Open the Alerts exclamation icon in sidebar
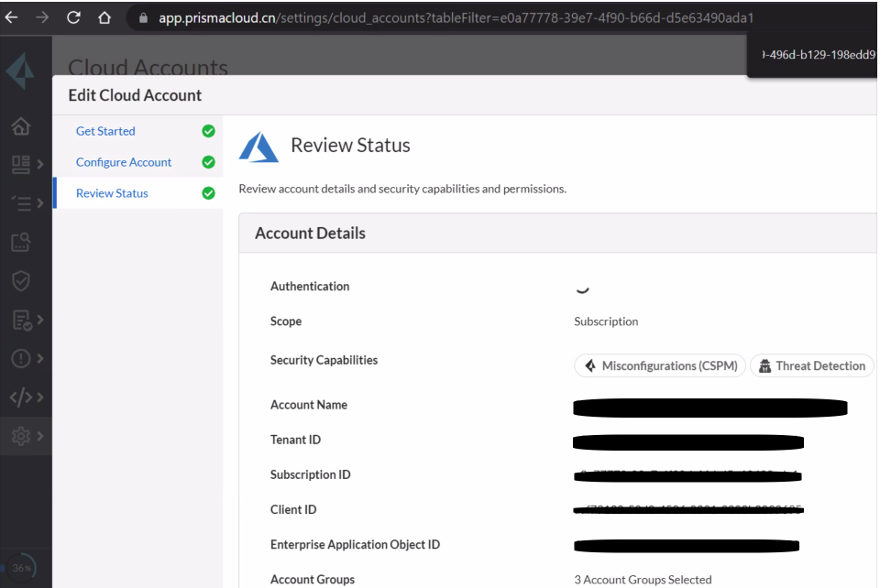 [x=17, y=356]
